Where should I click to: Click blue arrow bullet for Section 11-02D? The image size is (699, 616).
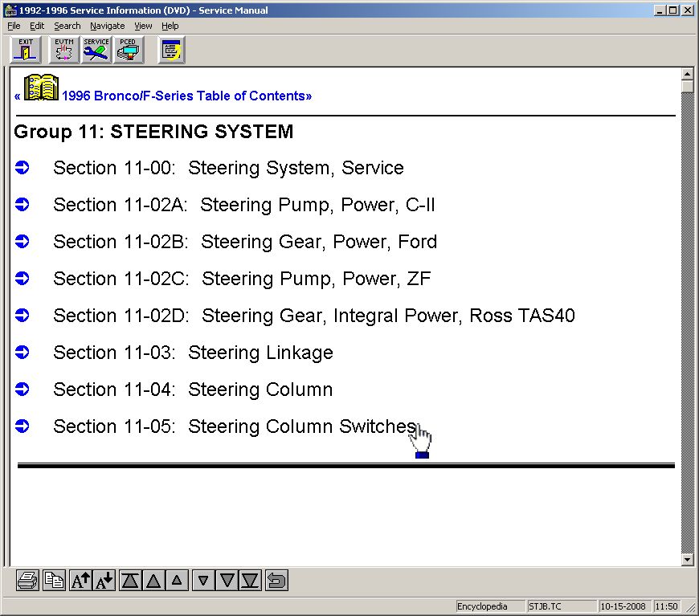(22, 316)
